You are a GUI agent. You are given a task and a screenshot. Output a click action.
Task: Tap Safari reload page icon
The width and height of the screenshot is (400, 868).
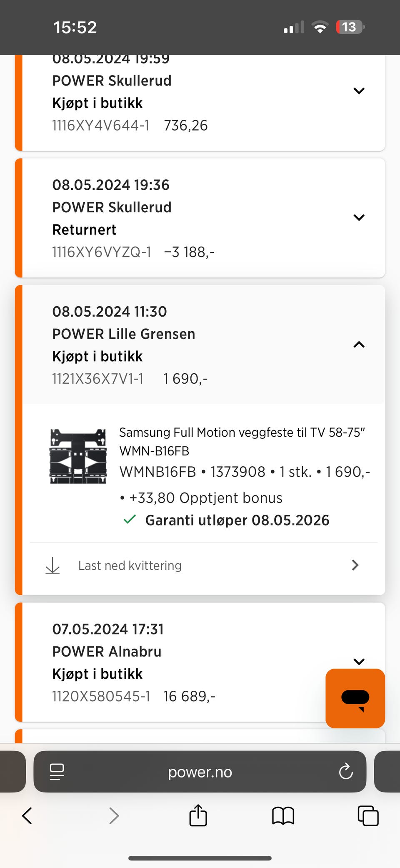[x=346, y=772]
